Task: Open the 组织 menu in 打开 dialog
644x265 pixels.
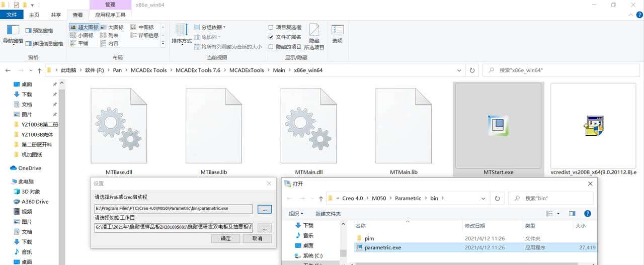Action: tap(295, 214)
